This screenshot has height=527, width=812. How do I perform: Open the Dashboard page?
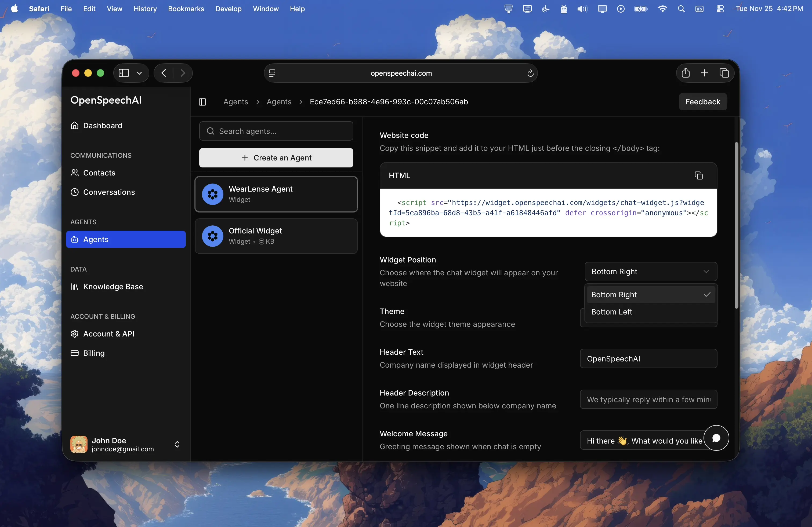pyautogui.click(x=126, y=126)
